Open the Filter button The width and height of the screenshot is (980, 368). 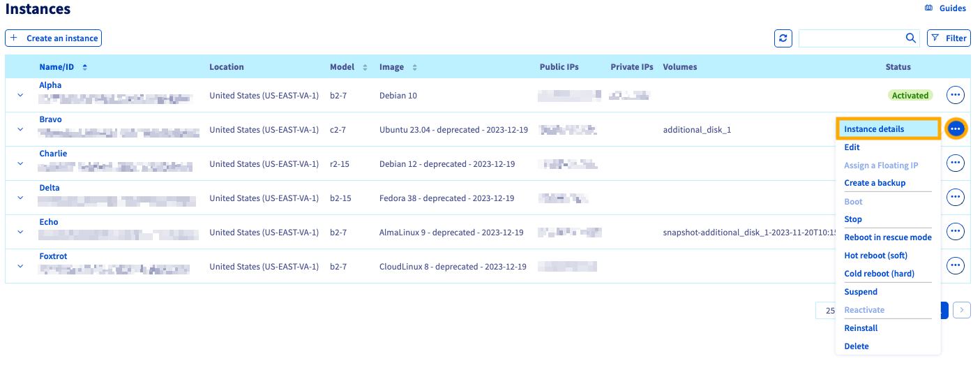pyautogui.click(x=949, y=38)
